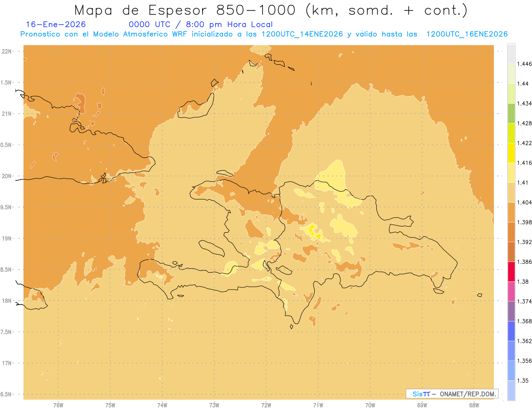The image size is (532, 411).
Task: Click the legend value '1.392'
Action: 525,242
